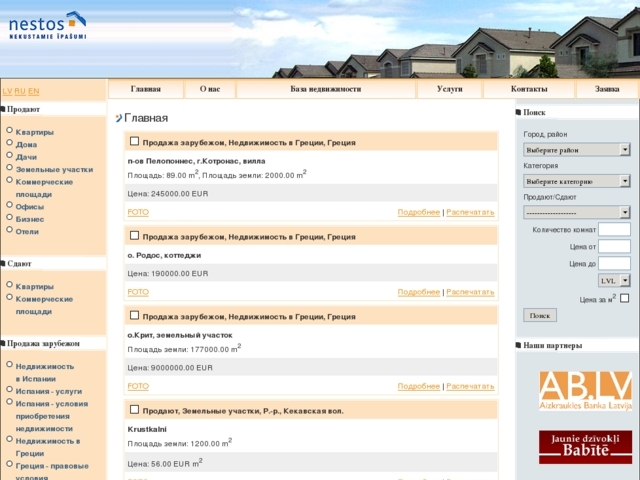Click the arrow icon before the Главная heading
Image resolution: width=640 pixels, height=480 pixels.
pyautogui.click(x=118, y=118)
